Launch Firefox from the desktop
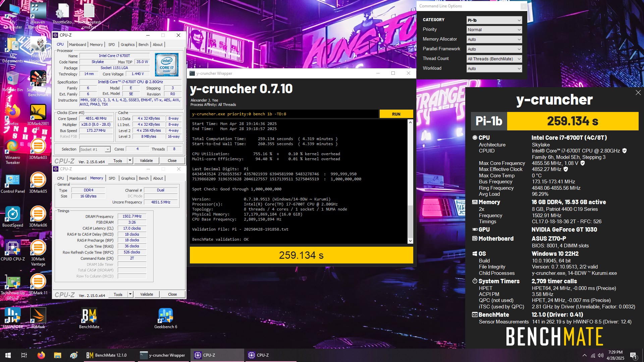The height and width of the screenshot is (362, 644). pyautogui.click(x=13, y=115)
